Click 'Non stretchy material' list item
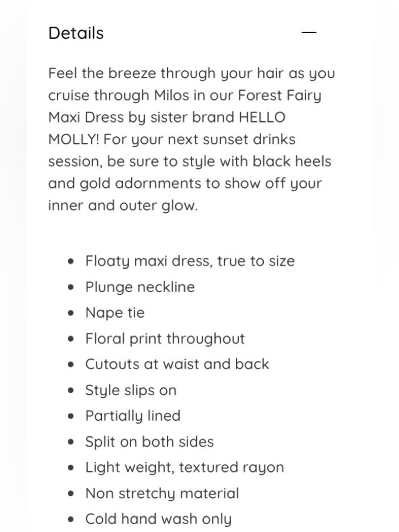Image resolution: width=399 pixels, height=532 pixels. click(162, 494)
